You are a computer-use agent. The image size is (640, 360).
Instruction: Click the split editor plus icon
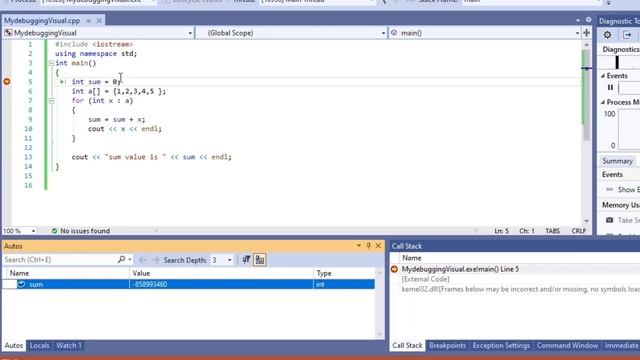pyautogui.click(x=587, y=33)
